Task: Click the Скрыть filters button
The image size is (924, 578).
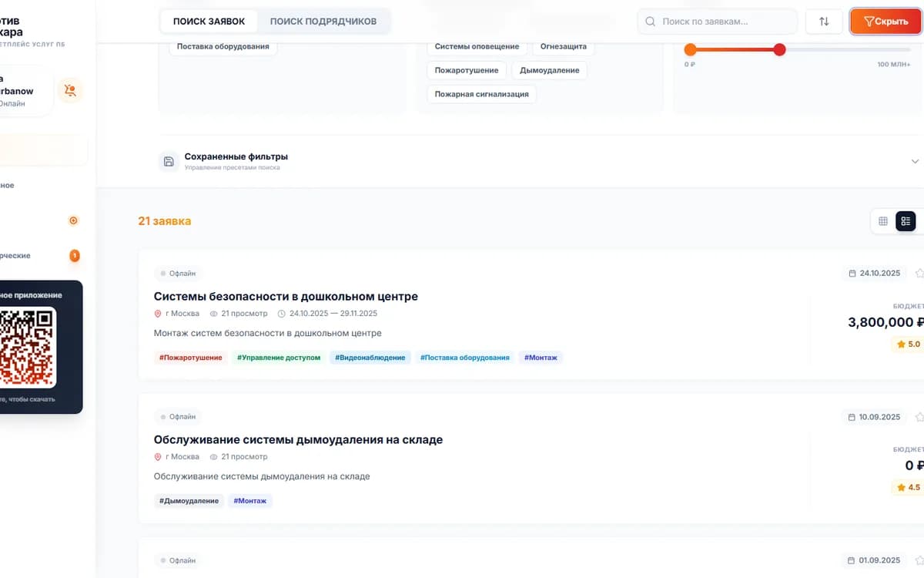Action: point(886,22)
